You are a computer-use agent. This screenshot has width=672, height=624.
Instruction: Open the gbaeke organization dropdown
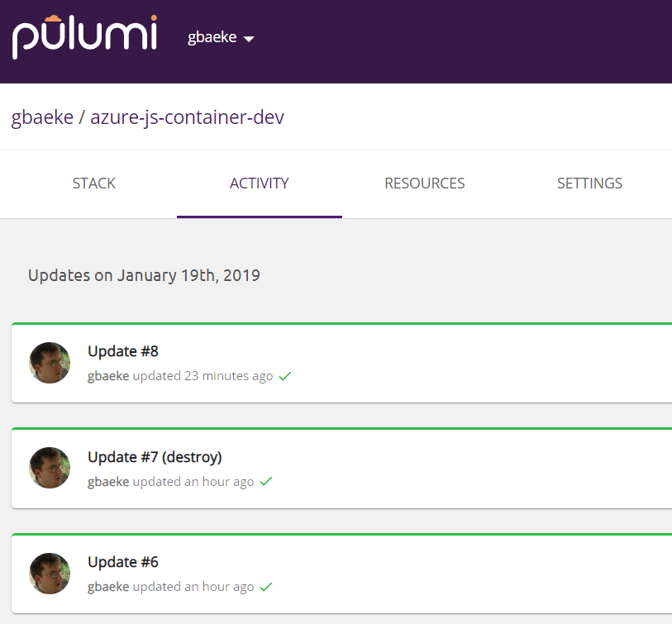[212, 38]
